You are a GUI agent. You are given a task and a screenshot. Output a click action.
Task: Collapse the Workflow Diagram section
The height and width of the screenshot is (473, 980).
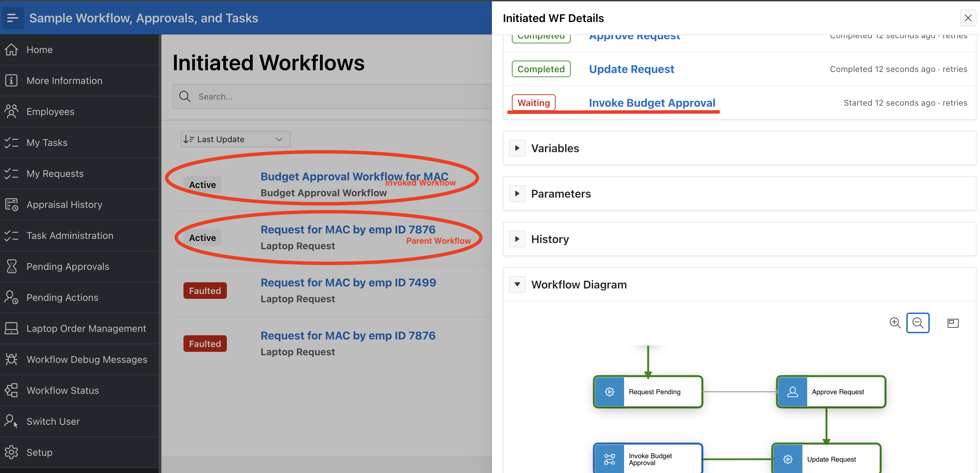[517, 284]
